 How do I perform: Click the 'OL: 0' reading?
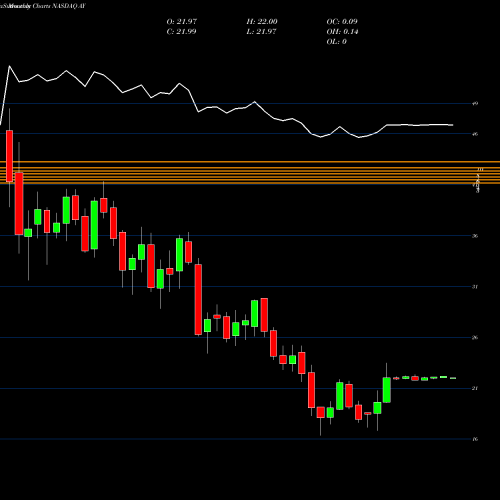pyautogui.click(x=336, y=42)
